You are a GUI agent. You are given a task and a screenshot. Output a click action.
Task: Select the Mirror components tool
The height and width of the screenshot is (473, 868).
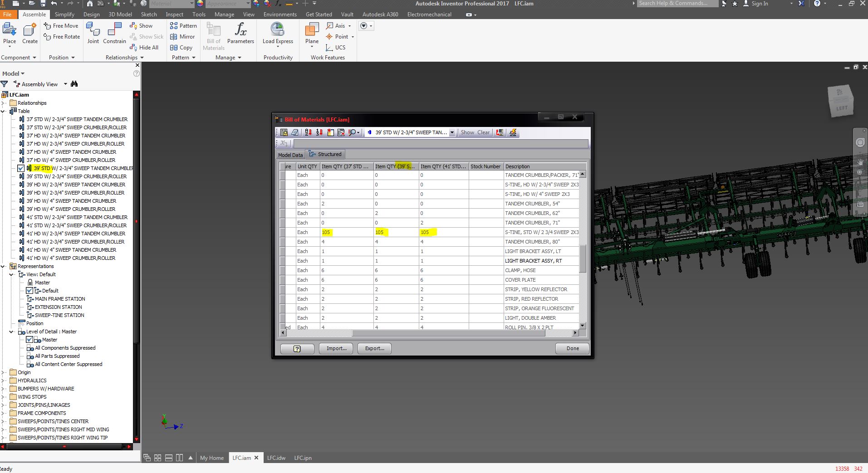[x=182, y=37]
